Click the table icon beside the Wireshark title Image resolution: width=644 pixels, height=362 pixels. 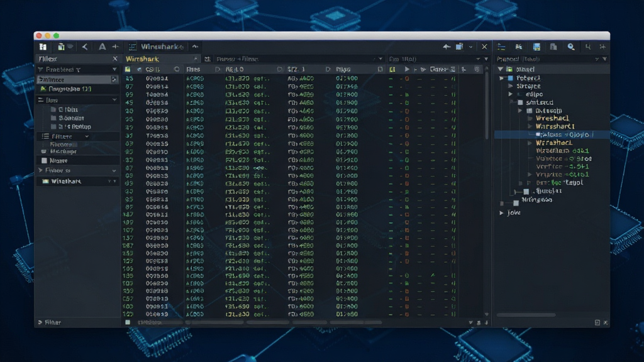[x=132, y=47]
